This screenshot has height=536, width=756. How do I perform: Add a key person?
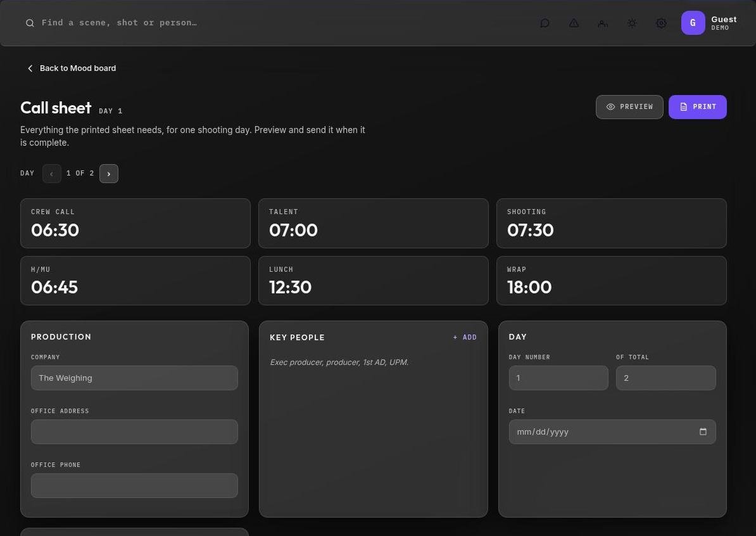(465, 338)
